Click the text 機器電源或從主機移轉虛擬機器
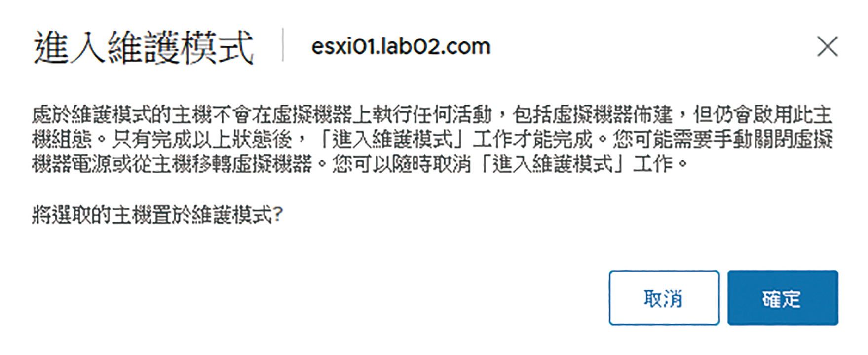The image size is (868, 355). click(172, 164)
